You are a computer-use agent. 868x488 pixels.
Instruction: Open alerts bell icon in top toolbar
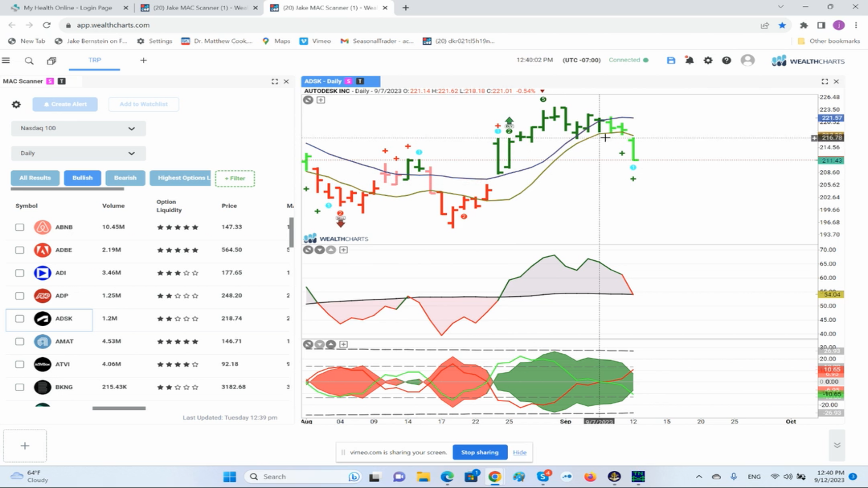[x=689, y=60]
